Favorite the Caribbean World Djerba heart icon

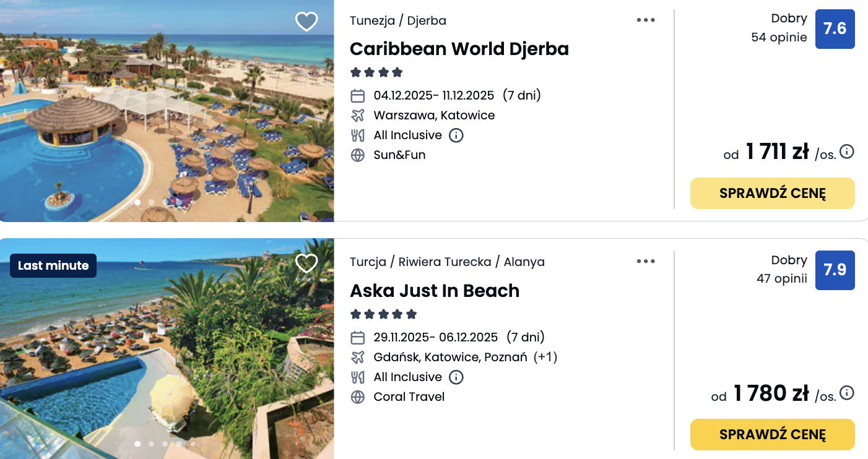click(x=306, y=22)
